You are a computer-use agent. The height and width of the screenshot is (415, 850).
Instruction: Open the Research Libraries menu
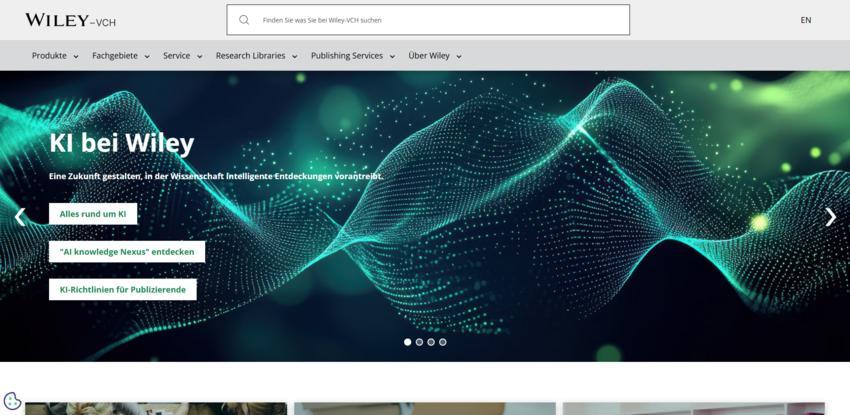[x=250, y=55]
